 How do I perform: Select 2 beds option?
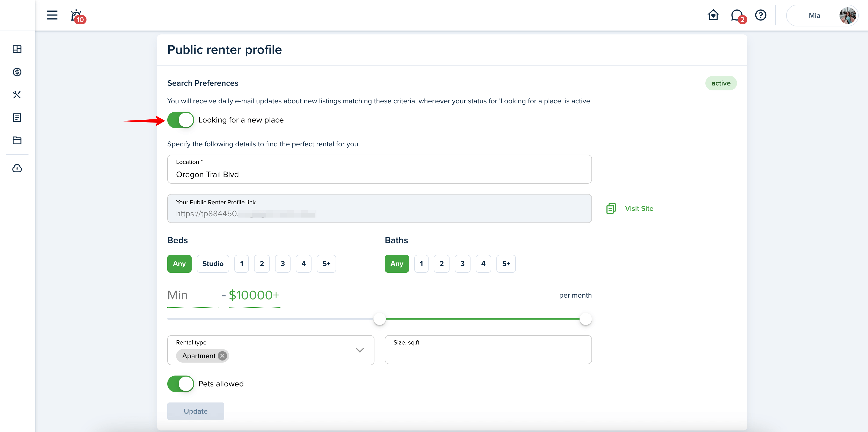[262, 264]
